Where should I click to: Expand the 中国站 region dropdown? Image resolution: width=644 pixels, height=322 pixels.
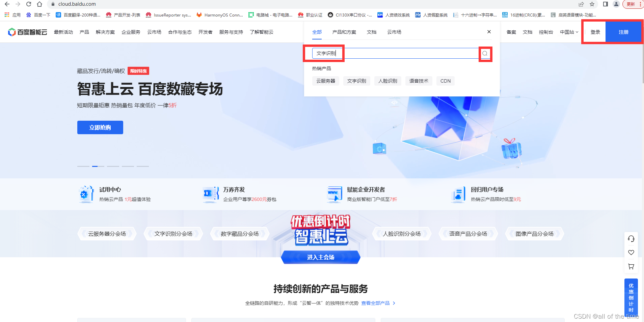[x=569, y=32]
